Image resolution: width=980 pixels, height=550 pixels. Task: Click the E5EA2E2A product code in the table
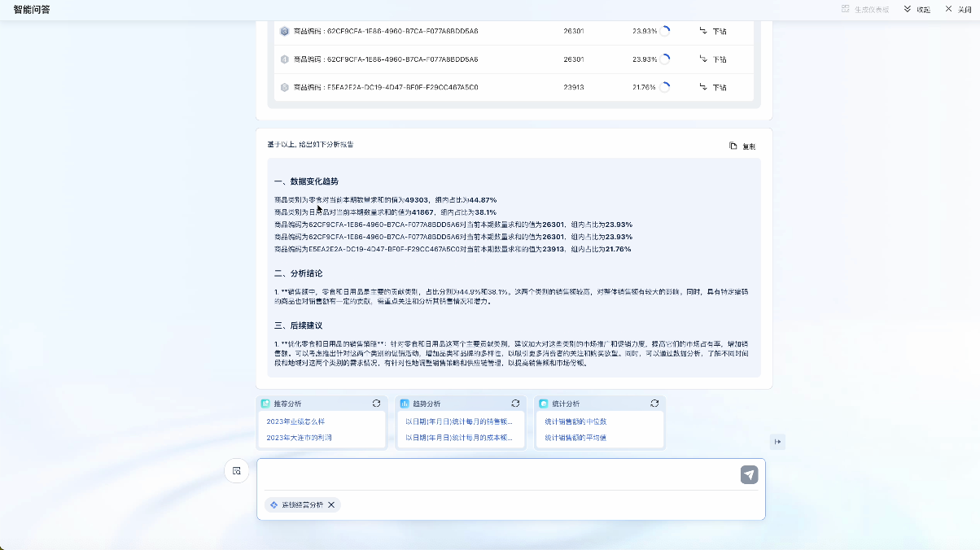tap(386, 87)
